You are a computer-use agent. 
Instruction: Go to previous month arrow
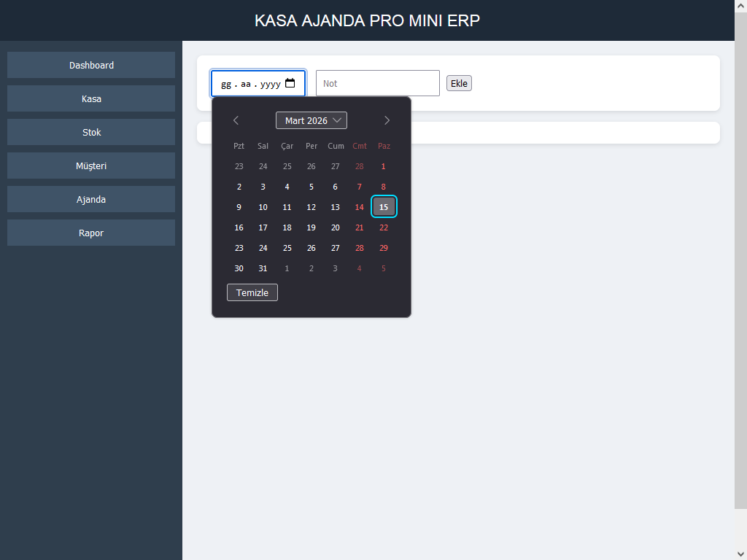tap(236, 120)
